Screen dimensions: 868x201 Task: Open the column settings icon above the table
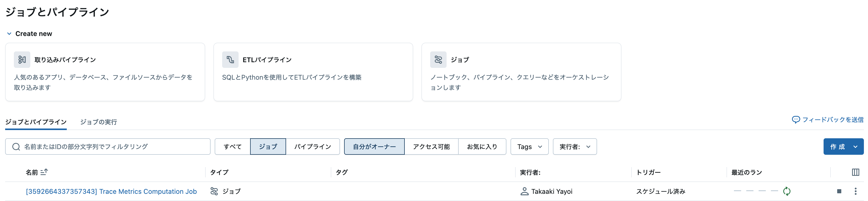pos(856,172)
